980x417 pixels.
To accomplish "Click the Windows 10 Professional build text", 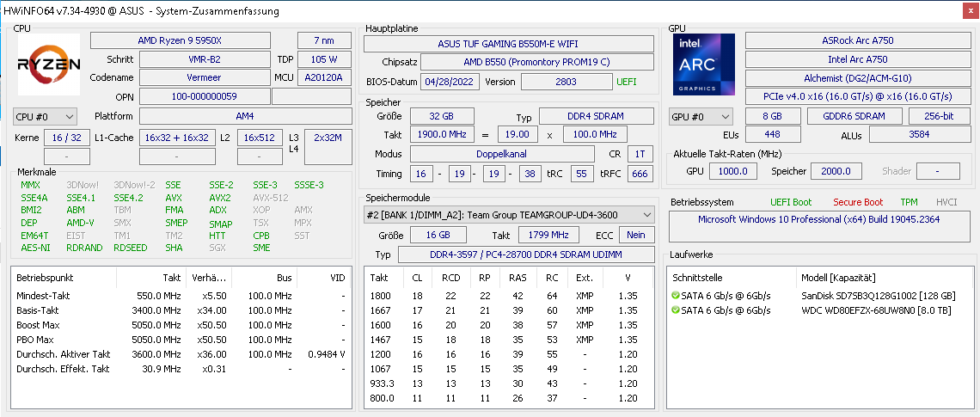I will [x=818, y=219].
